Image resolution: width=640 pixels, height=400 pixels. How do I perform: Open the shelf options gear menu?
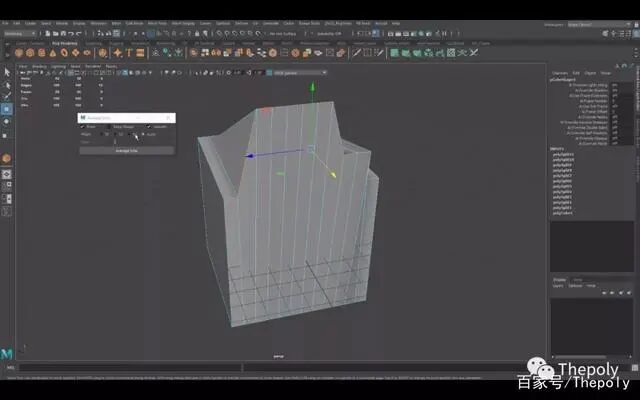pos(7,56)
